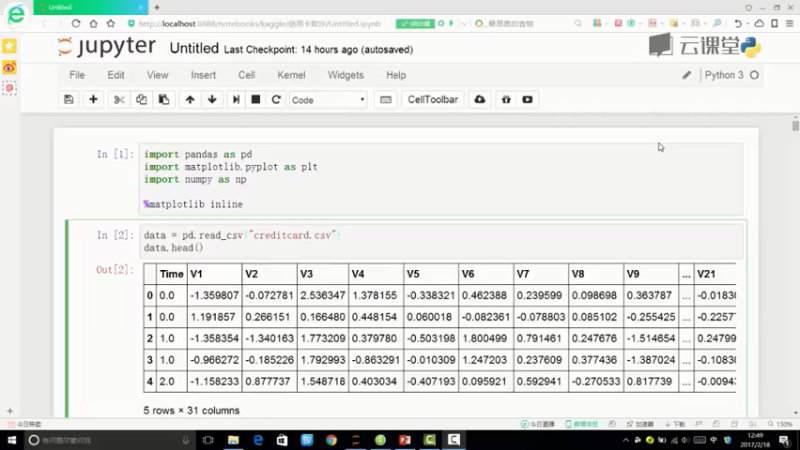Image resolution: width=800 pixels, height=450 pixels.
Task: Click the Out[2] output prompt
Action: click(x=115, y=269)
